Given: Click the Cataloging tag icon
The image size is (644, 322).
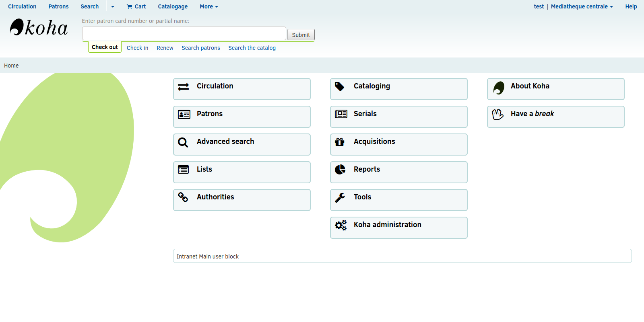Looking at the screenshot, I should click(340, 87).
